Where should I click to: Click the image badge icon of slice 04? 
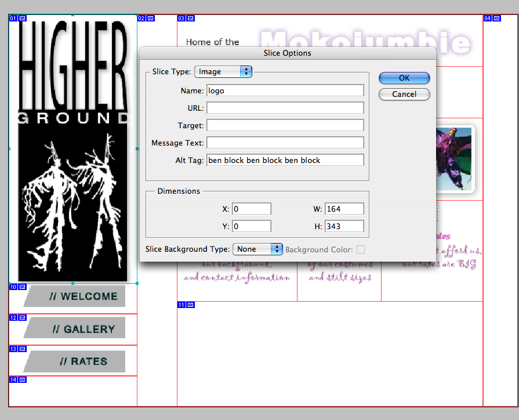[x=496, y=18]
